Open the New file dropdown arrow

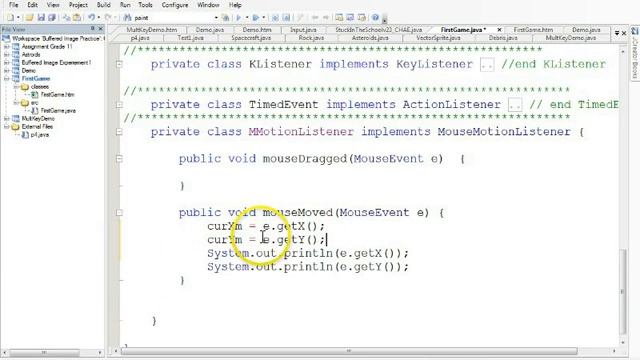(18, 18)
